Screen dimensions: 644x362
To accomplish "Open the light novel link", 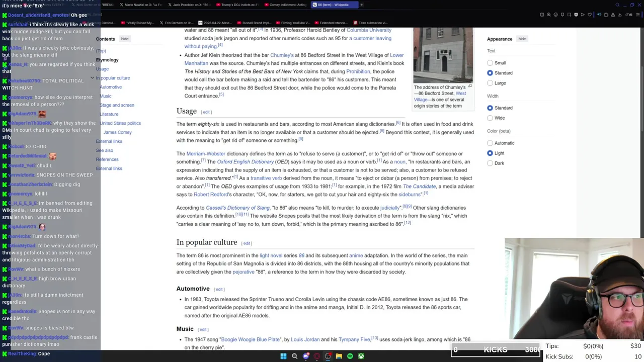I will pyautogui.click(x=271, y=255).
